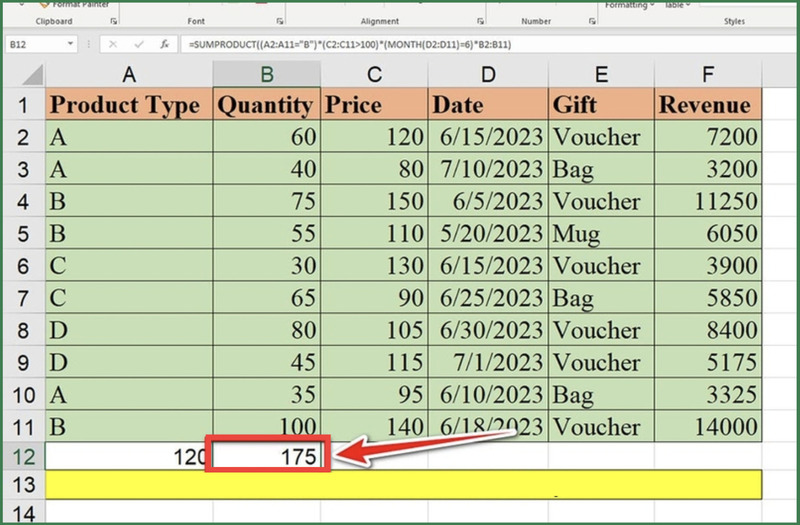Confirm the formula with the checkmark icon
The width and height of the screenshot is (800, 525).
(x=139, y=44)
